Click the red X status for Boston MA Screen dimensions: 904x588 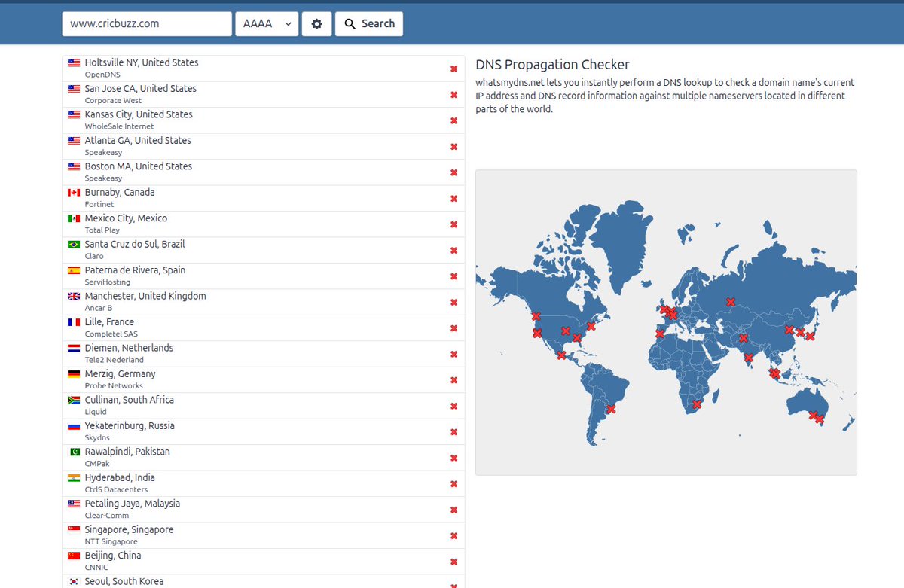(454, 172)
